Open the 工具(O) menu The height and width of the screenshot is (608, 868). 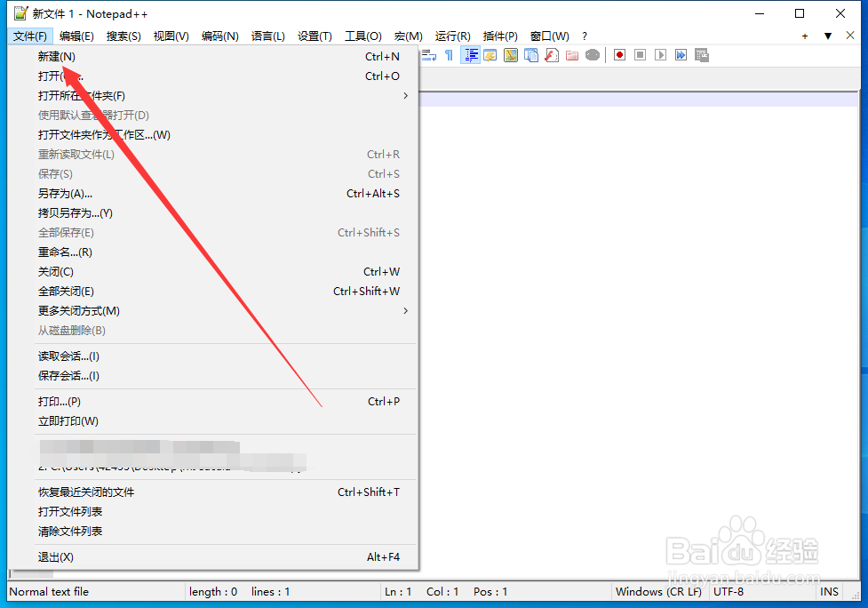(363, 36)
